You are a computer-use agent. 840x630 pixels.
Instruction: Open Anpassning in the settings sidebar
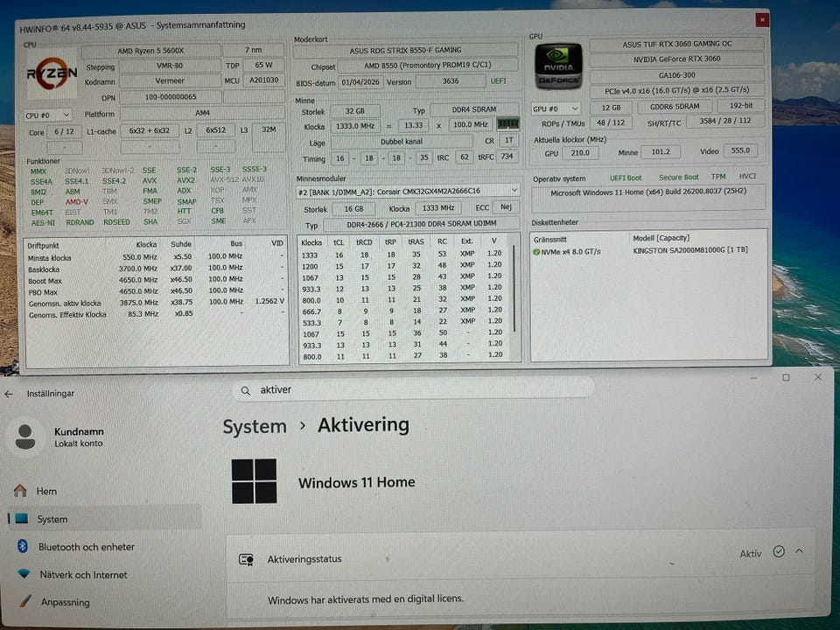coord(66,602)
